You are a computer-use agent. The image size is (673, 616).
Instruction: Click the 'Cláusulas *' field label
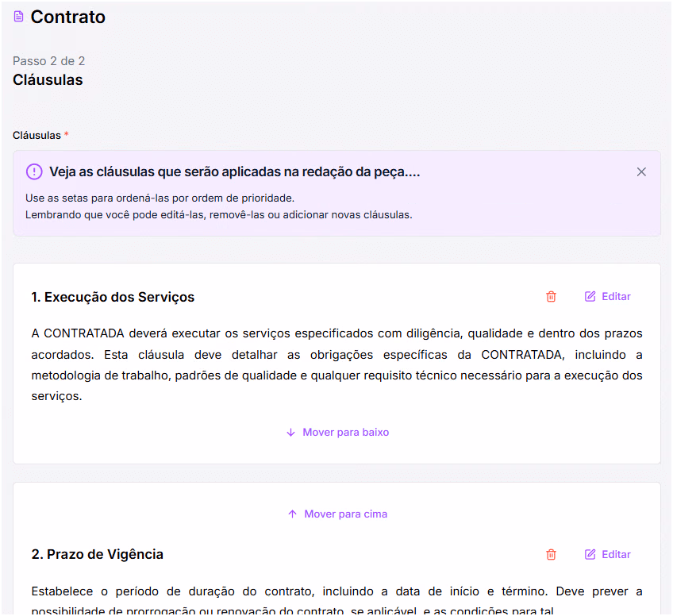coord(40,135)
